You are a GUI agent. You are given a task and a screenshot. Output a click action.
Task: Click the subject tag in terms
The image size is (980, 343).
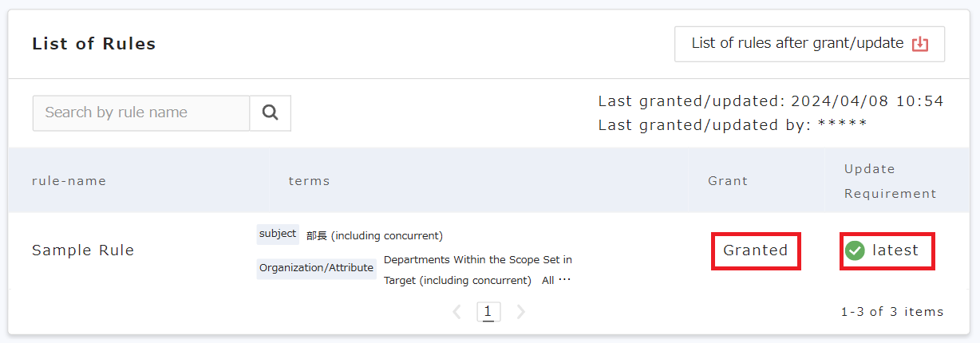[278, 235]
